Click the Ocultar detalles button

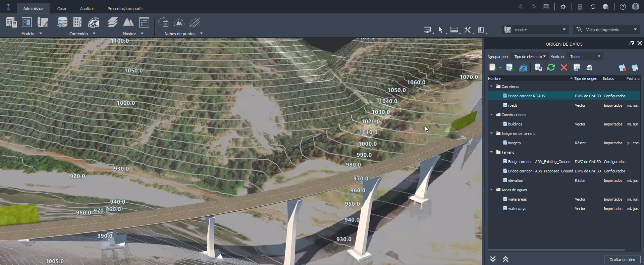(622, 259)
